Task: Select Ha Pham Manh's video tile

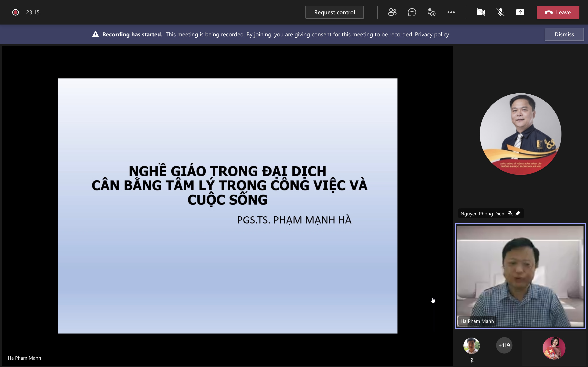Action: pos(520,276)
